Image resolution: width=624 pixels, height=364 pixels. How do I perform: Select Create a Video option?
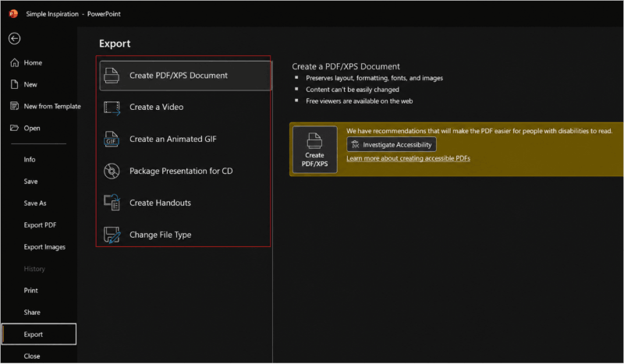tap(186, 107)
